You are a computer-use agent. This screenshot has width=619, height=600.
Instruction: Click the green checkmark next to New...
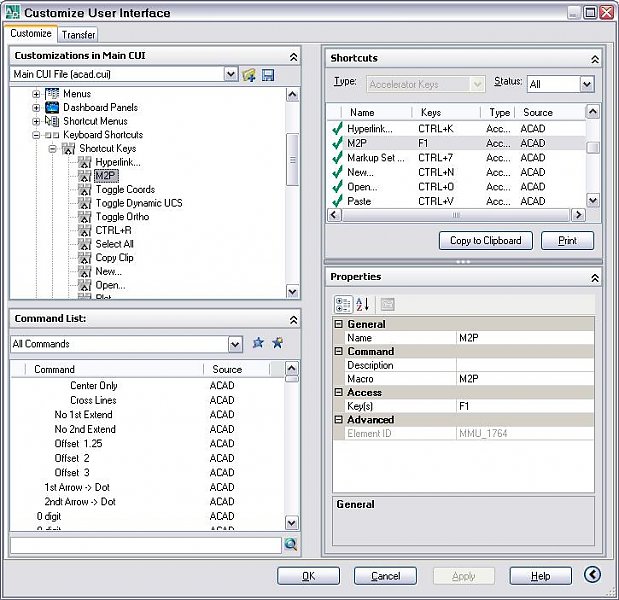pyautogui.click(x=337, y=172)
